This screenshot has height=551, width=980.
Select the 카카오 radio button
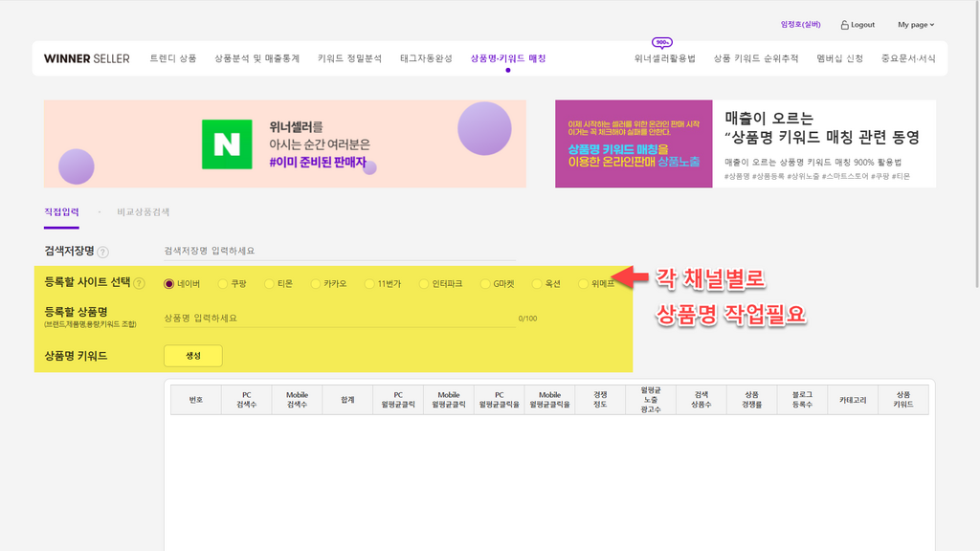[x=315, y=283]
